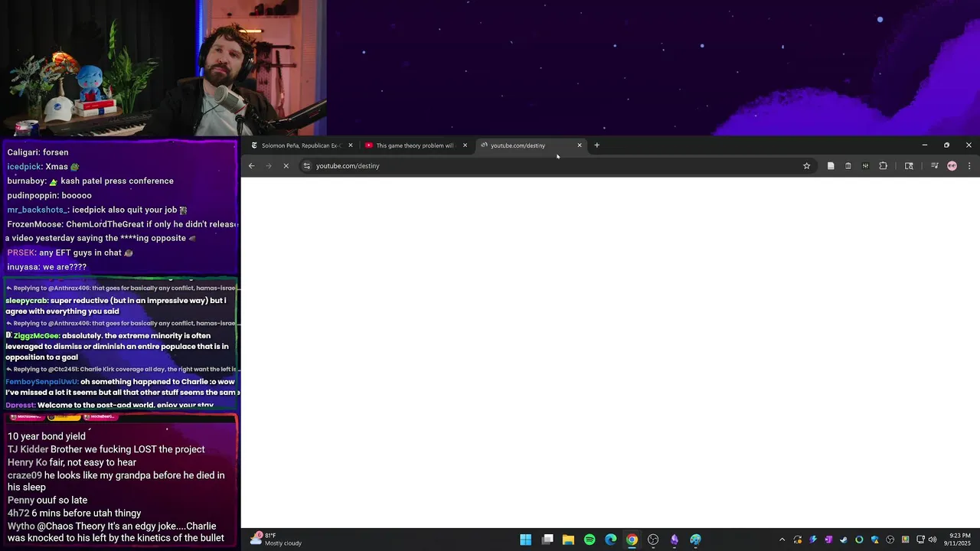Open the Windows Start menu
980x551 pixels.
(x=526, y=540)
